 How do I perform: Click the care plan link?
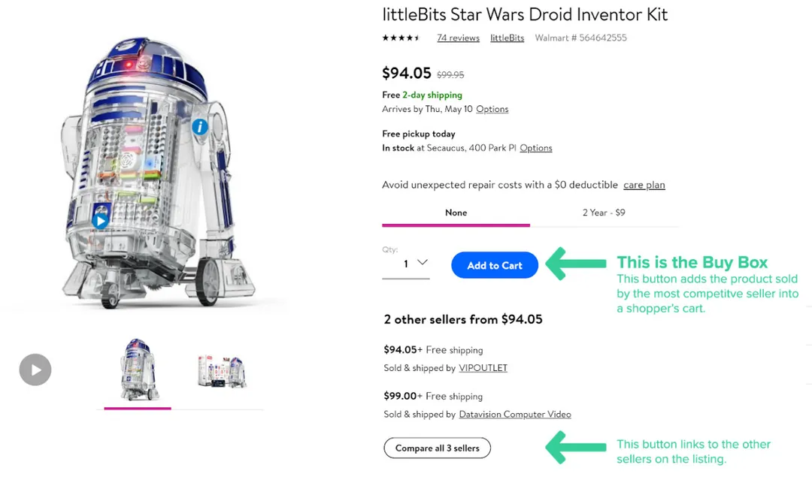point(644,185)
